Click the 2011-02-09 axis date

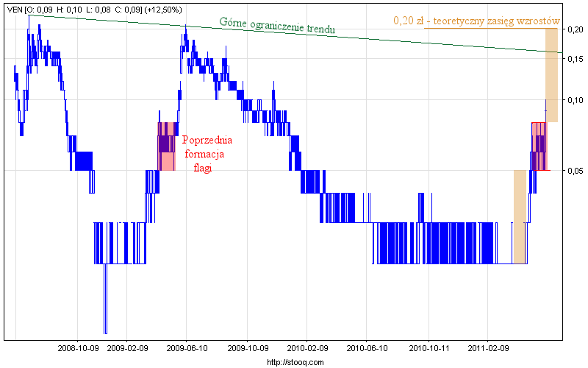coord(488,347)
